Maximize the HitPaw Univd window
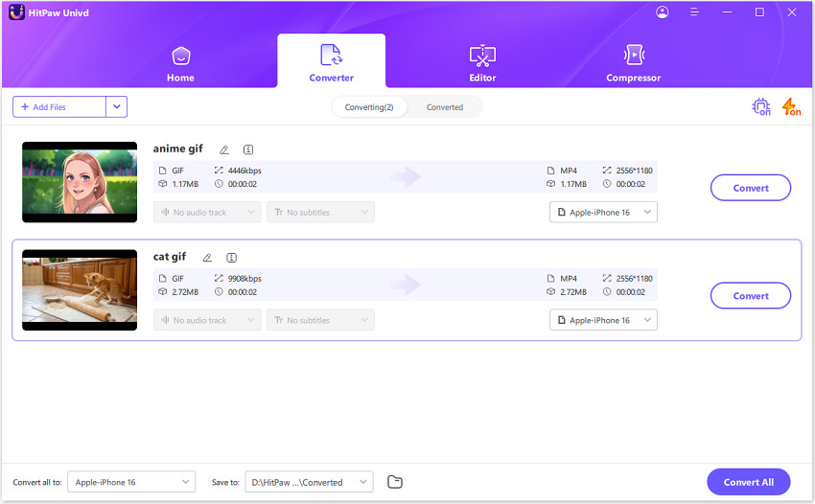 (759, 11)
